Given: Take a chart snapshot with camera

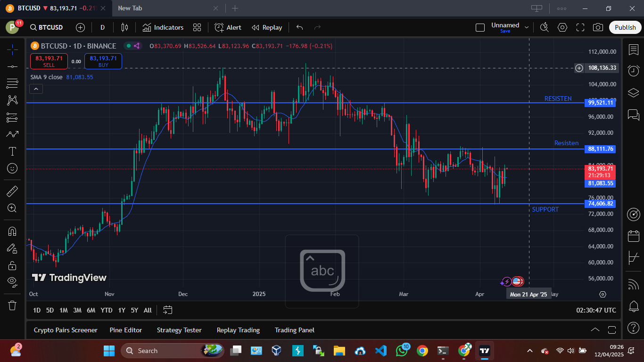Looking at the screenshot, I should point(598,27).
